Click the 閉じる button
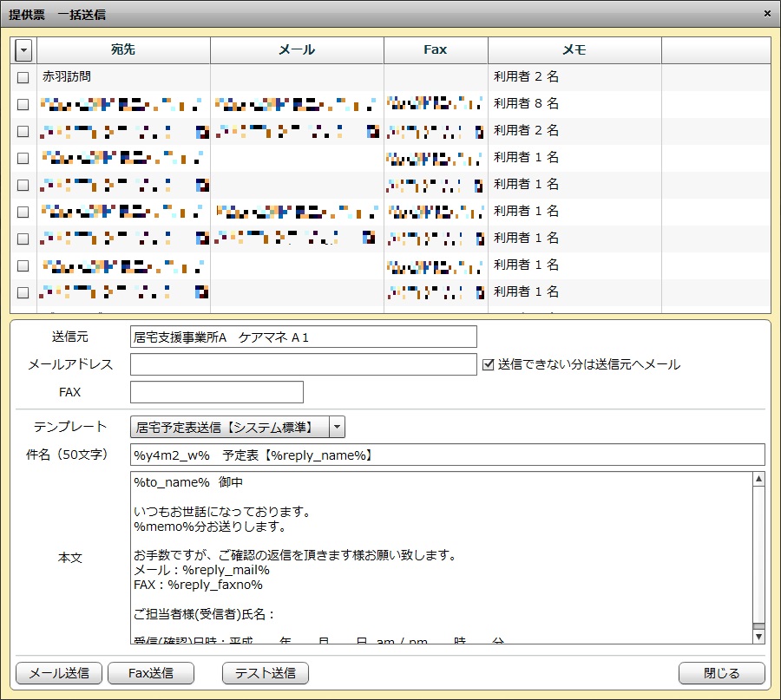 (721, 673)
